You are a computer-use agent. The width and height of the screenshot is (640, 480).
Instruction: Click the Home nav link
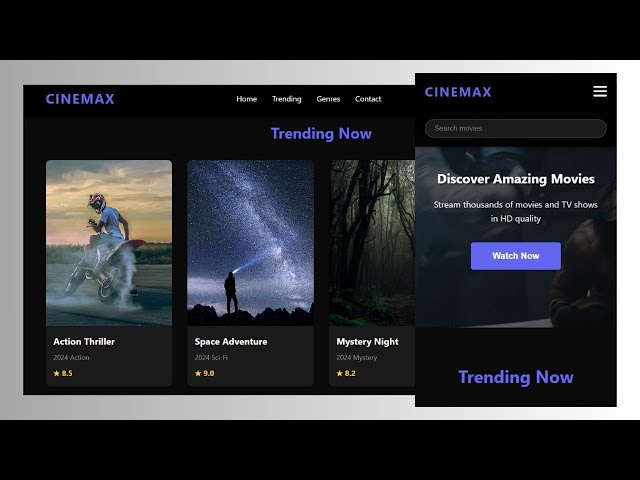(247, 99)
